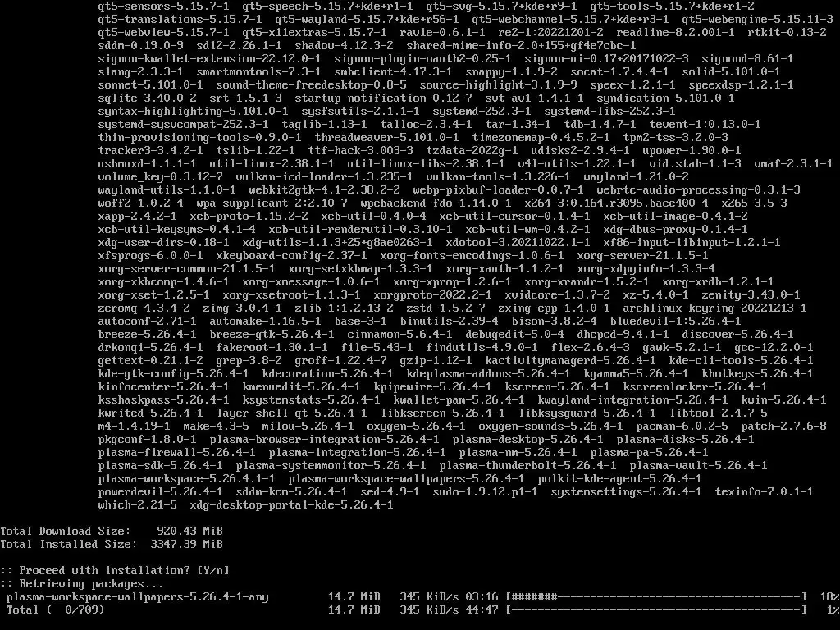Click the Retrieving packages status line
This screenshot has height=630, width=840.
click(82, 583)
